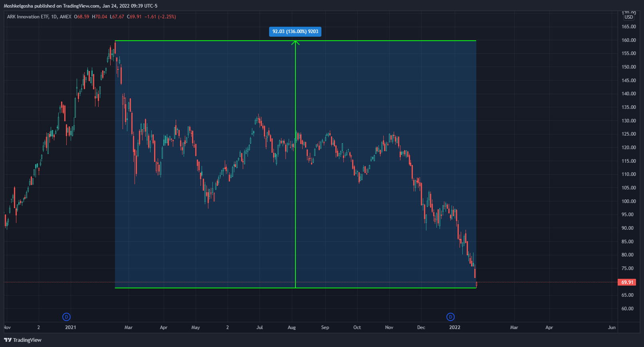The width and height of the screenshot is (644, 347).
Task: Click the bottom green horizontal measurement line
Action: pyautogui.click(x=295, y=288)
